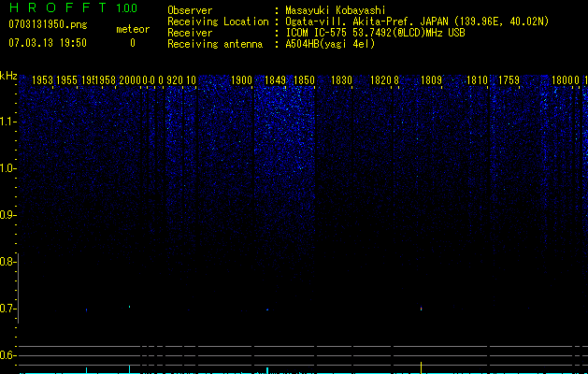The width and height of the screenshot is (588, 374).
Task: Click the kHz axis unit label
Action: coord(8,76)
